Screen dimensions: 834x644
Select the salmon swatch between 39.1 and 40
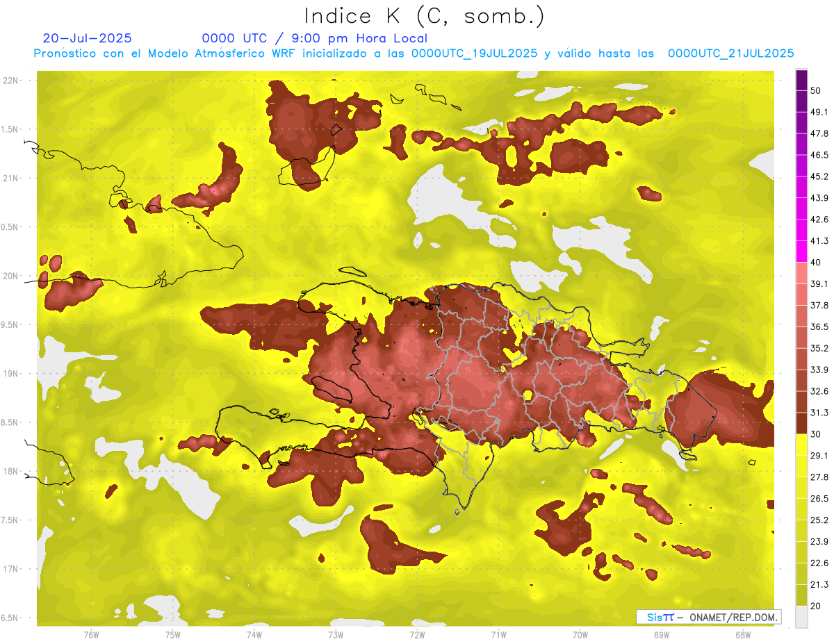point(801,273)
